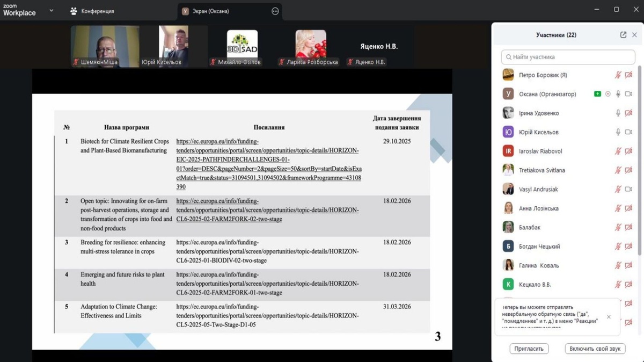Dismiss the reactions notification popup

point(609,317)
